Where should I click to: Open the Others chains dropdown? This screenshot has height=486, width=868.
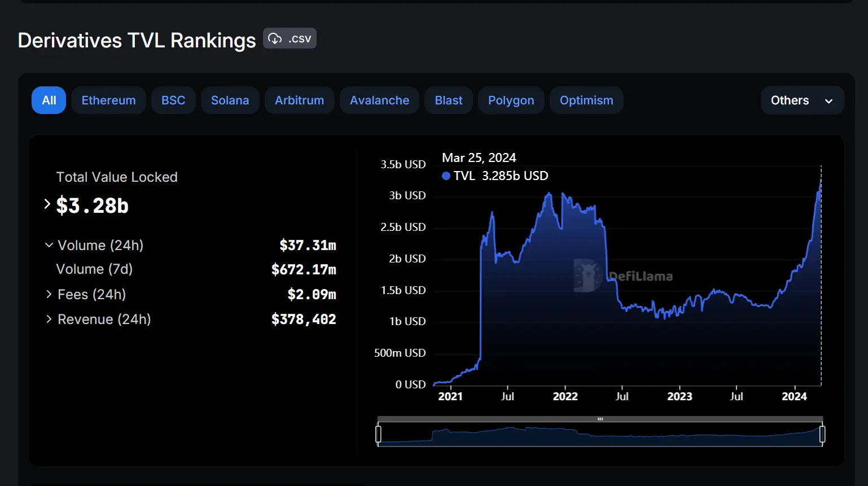(x=802, y=100)
